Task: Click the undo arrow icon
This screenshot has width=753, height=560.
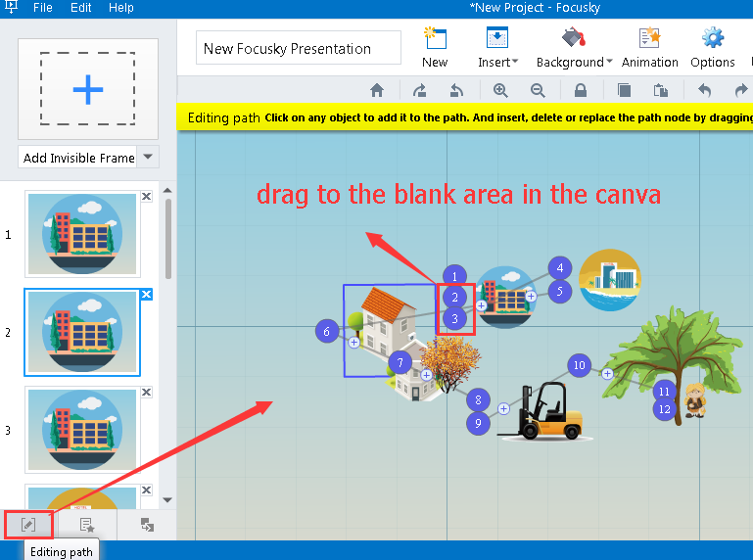Action: (704, 90)
